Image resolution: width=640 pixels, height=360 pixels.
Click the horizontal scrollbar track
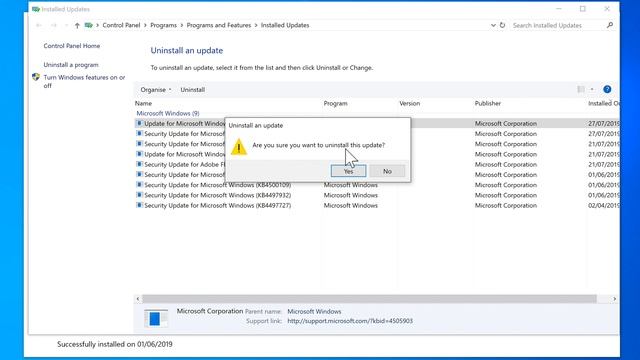(x=369, y=299)
